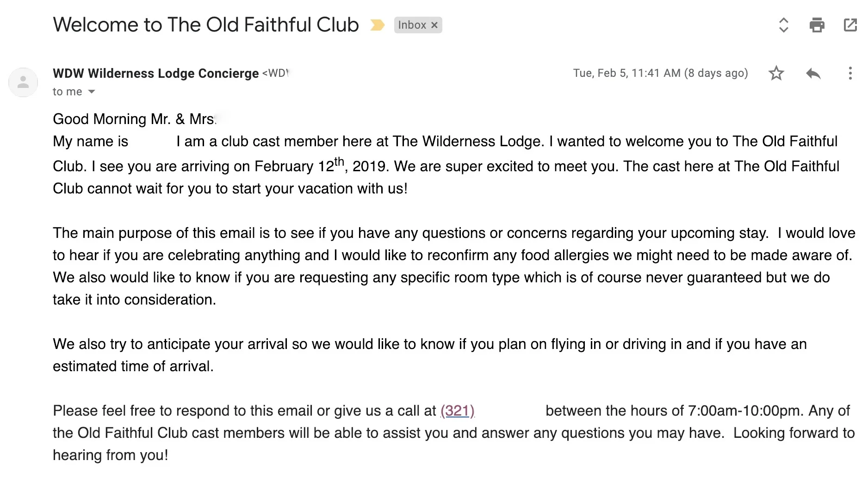Click sender name WDW Wilderness Lodge Concierge

coord(155,73)
